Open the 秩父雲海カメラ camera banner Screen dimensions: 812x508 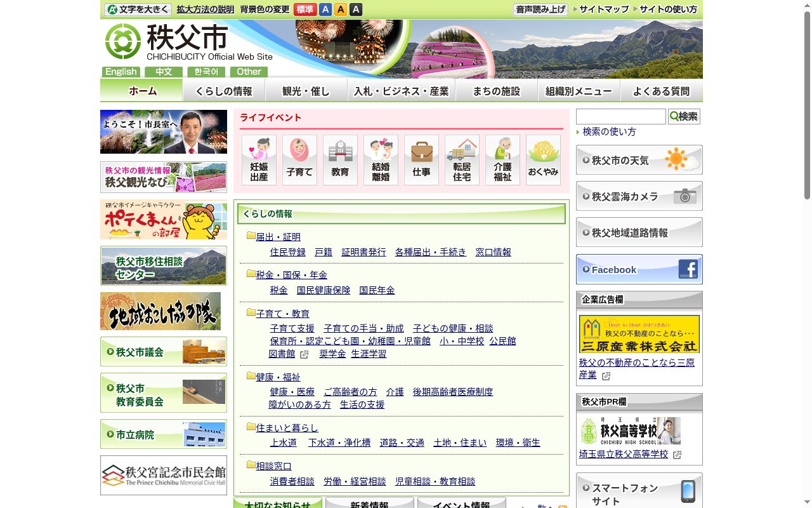click(639, 196)
